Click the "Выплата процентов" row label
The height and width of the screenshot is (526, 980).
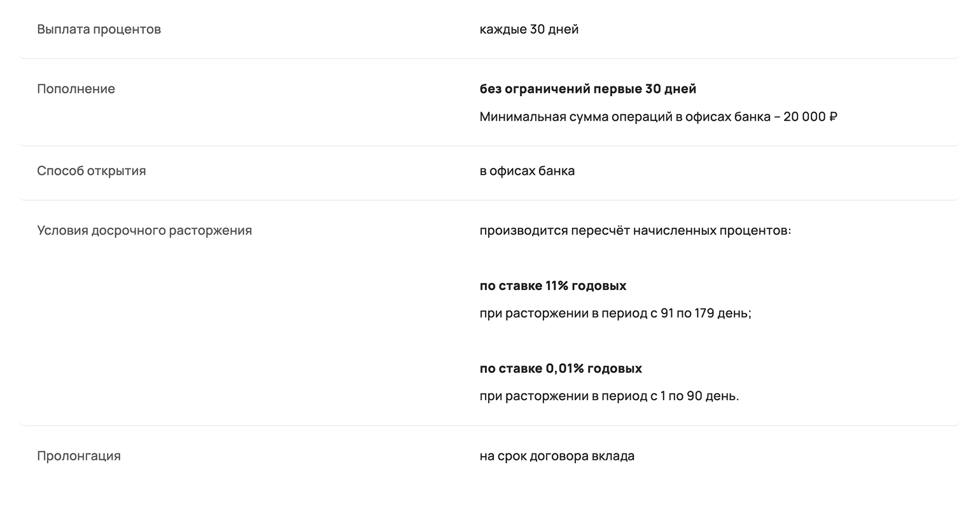[x=99, y=29]
